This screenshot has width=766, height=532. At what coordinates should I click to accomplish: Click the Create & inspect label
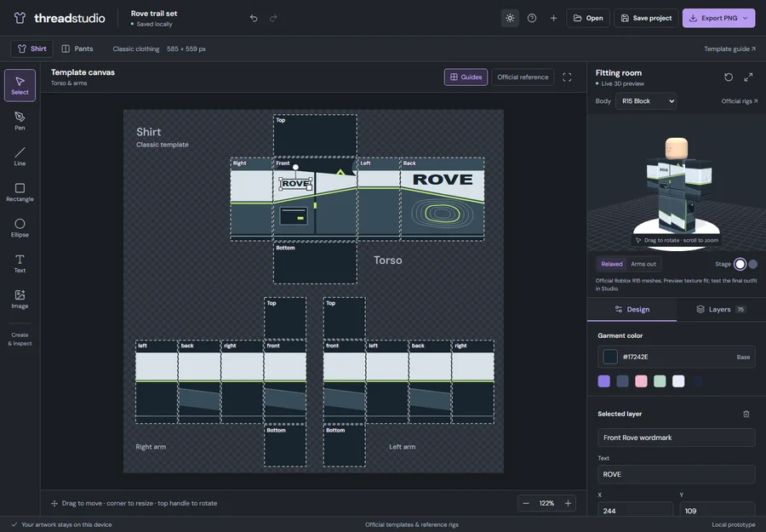point(20,339)
